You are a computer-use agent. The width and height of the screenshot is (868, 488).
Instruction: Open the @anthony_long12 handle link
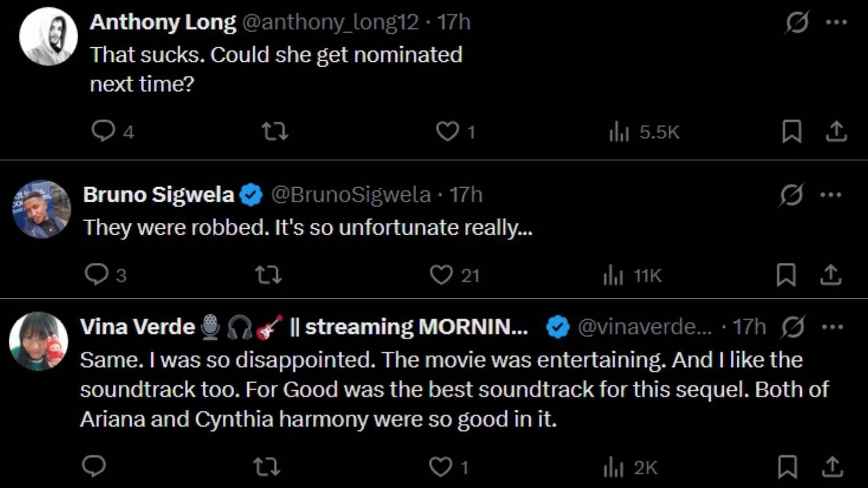click(x=330, y=22)
